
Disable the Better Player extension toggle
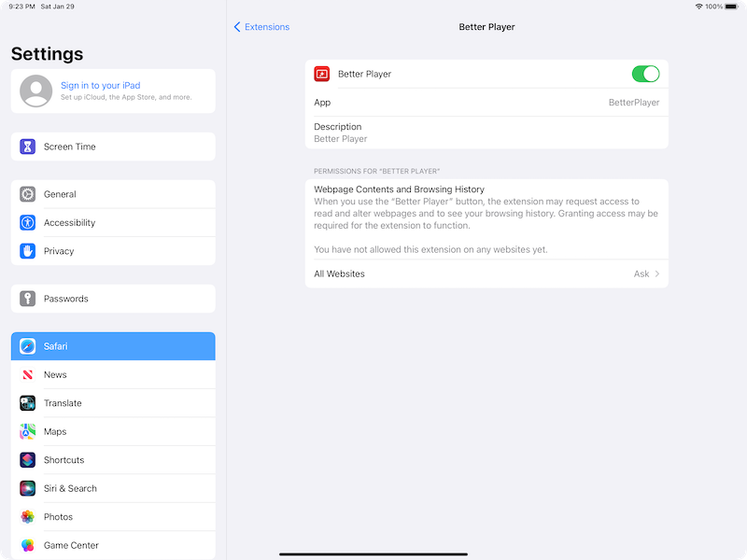coord(645,74)
